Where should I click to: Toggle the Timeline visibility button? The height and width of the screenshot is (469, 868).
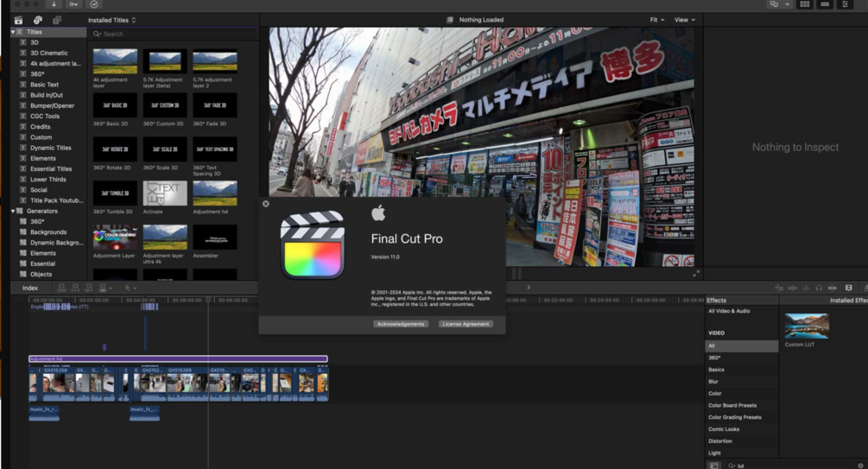click(825, 3)
